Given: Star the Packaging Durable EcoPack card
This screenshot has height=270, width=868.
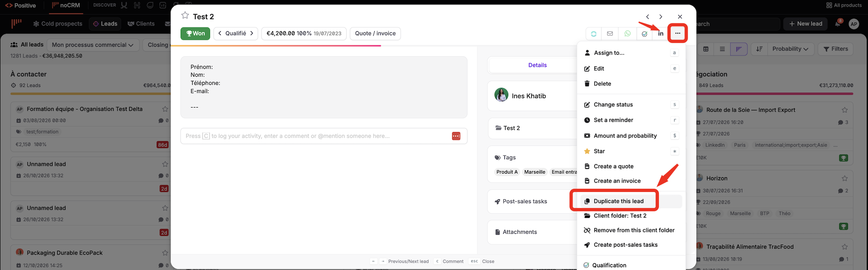Looking at the screenshot, I should (165, 253).
